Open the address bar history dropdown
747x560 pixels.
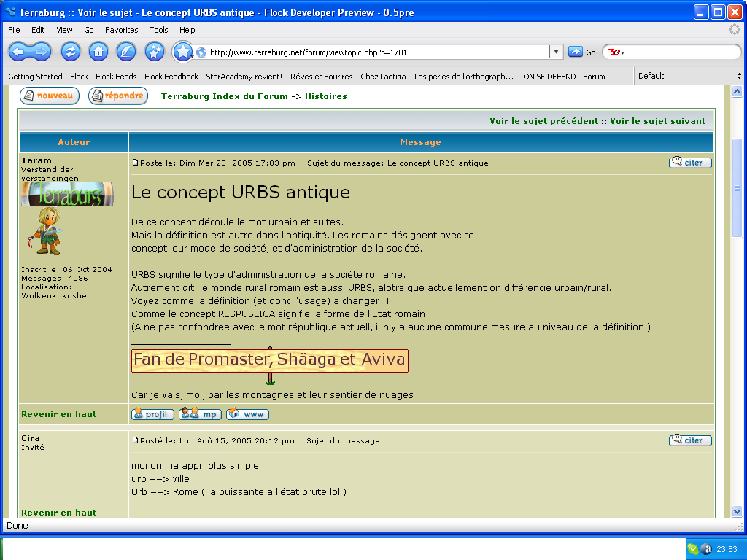[556, 52]
